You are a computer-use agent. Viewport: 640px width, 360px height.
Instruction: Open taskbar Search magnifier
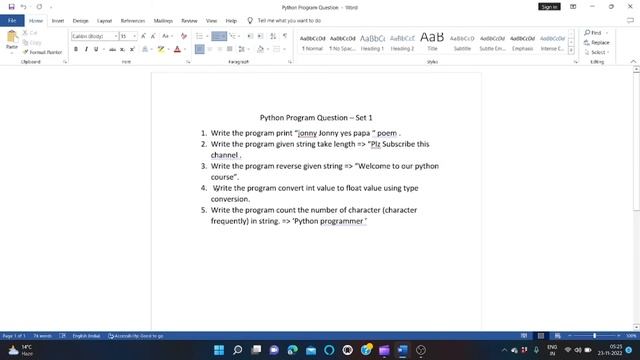tap(237, 350)
